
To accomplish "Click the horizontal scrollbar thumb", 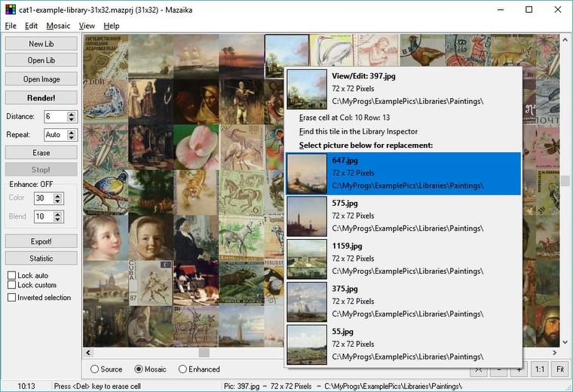I will click(x=204, y=353).
